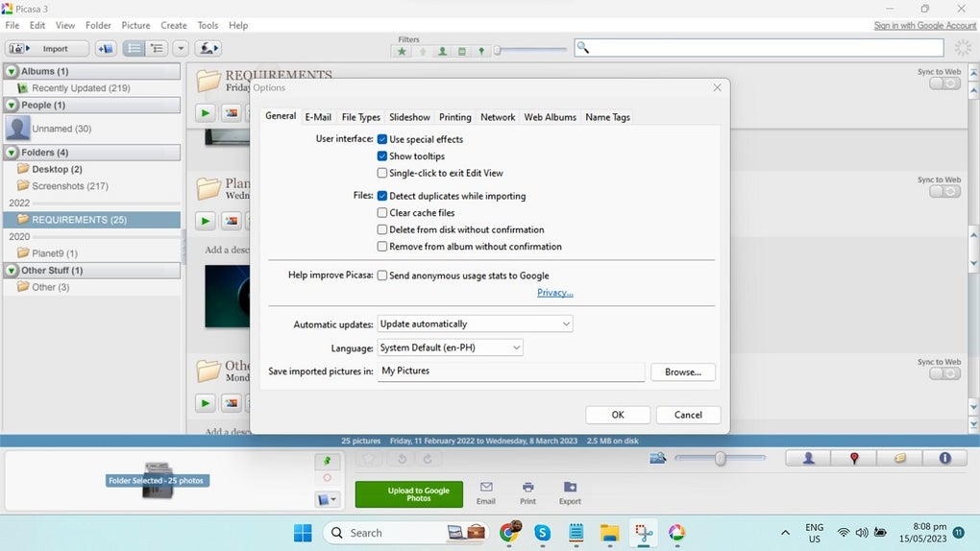The image size is (980, 551).
Task: Check Send anonymous usage stats to Google
Action: pyautogui.click(x=381, y=275)
